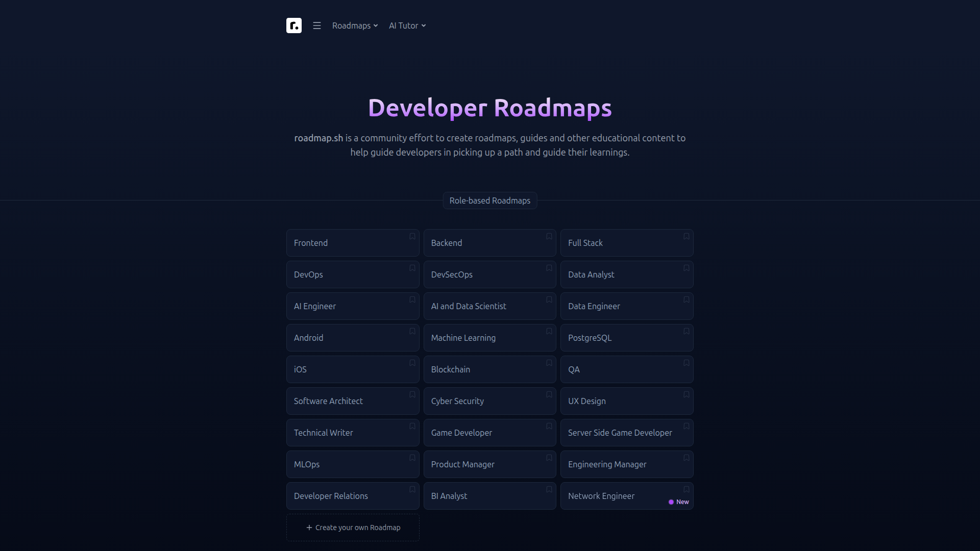Open the Network Engineer roadmap
Screen dimensions: 980x551
627,496
